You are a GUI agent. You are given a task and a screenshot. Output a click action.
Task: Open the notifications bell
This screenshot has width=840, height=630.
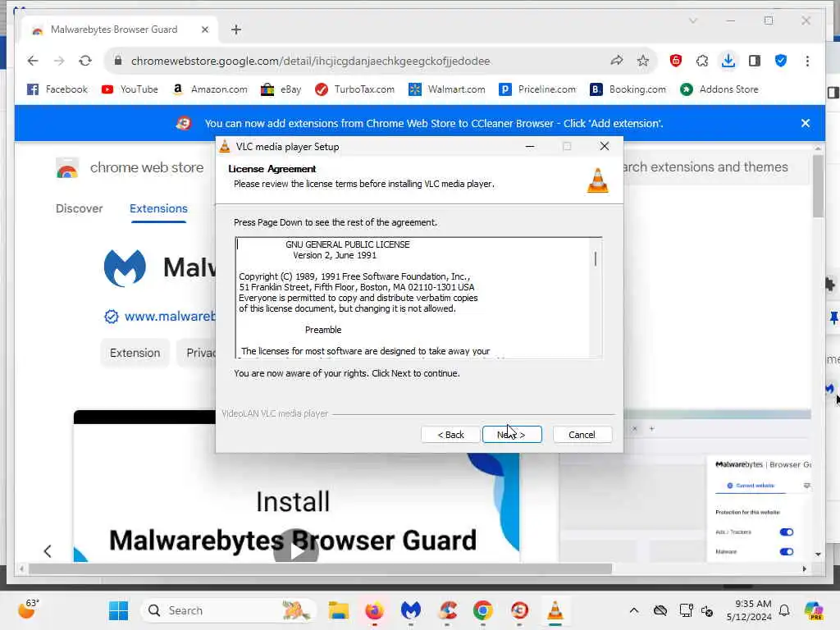(784, 610)
